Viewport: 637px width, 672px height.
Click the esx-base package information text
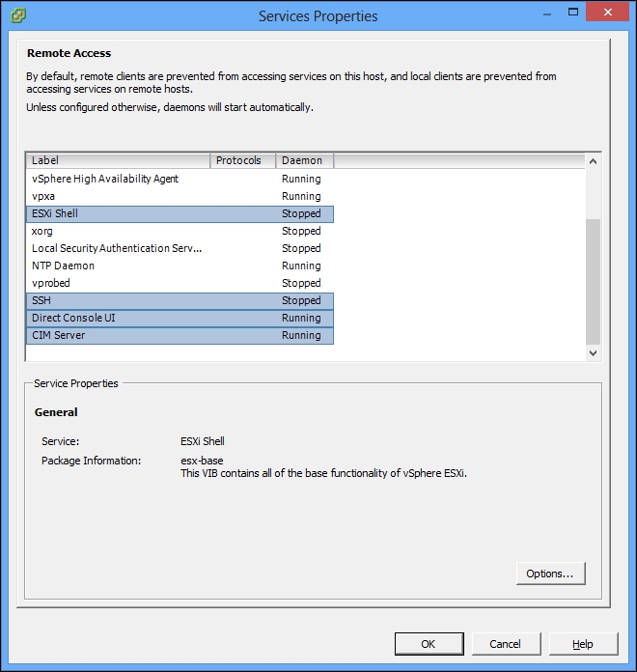click(202, 461)
